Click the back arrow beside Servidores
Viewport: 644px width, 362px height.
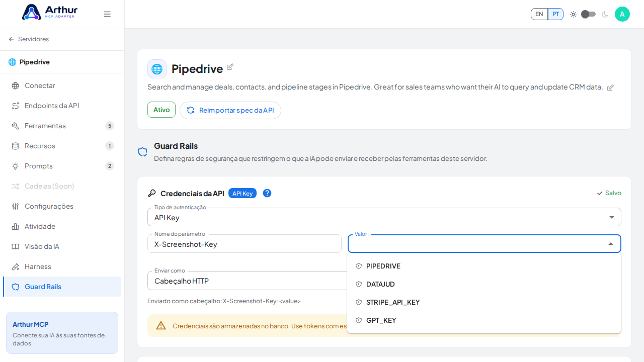pos(12,39)
